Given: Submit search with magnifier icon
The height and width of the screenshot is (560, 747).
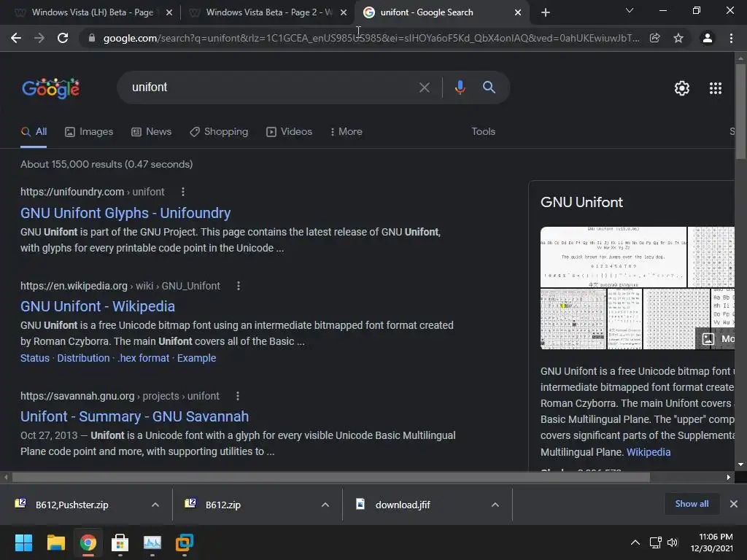Looking at the screenshot, I should coord(489,87).
